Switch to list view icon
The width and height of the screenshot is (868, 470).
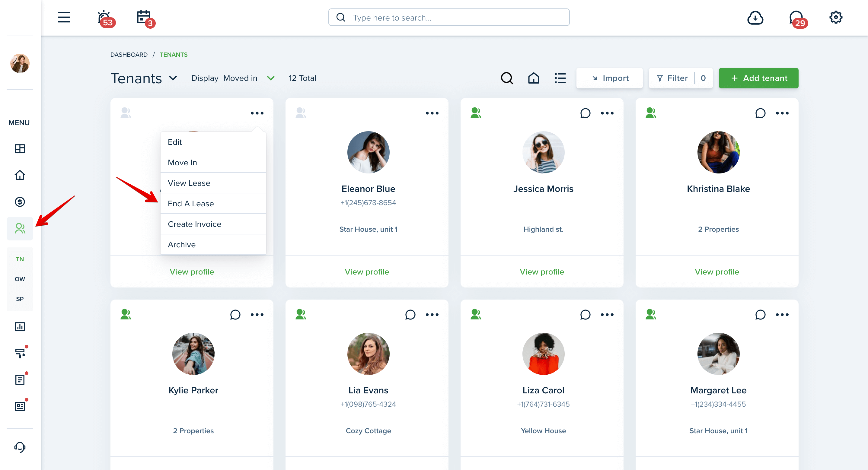tap(560, 78)
